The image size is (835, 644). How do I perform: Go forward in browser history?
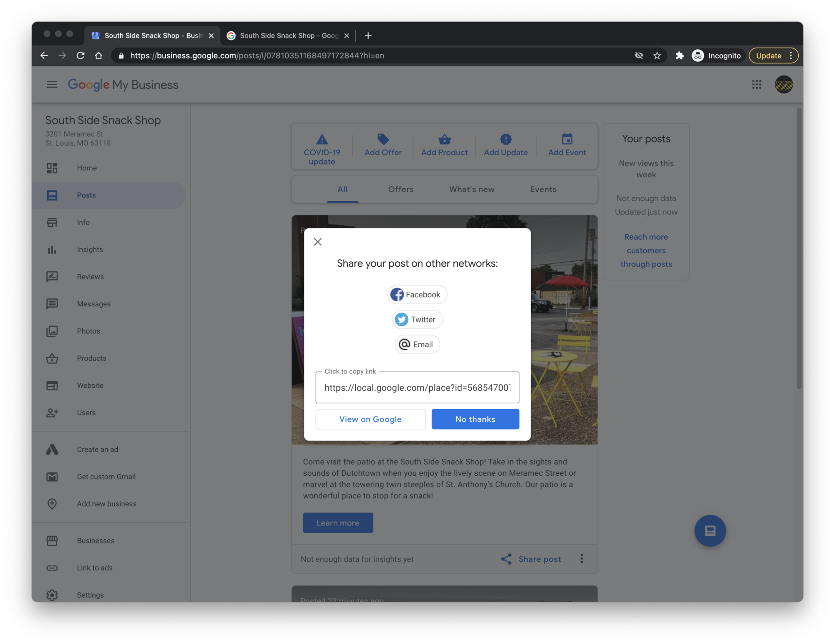62,56
